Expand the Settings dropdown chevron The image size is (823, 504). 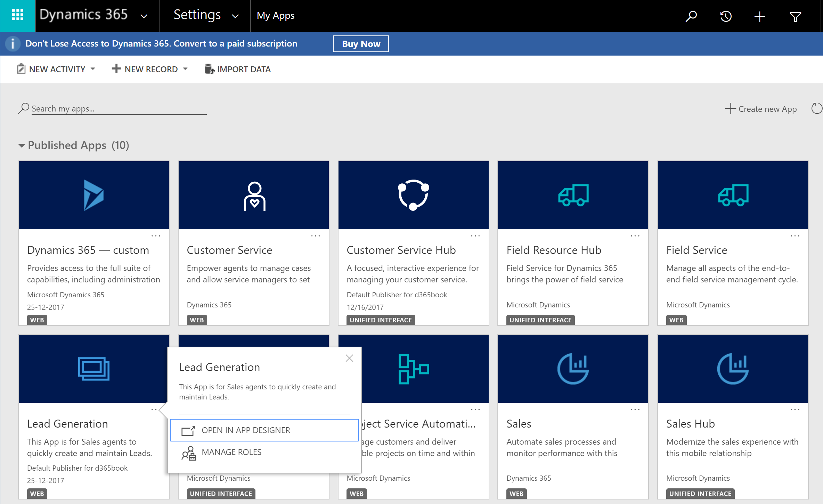click(235, 16)
